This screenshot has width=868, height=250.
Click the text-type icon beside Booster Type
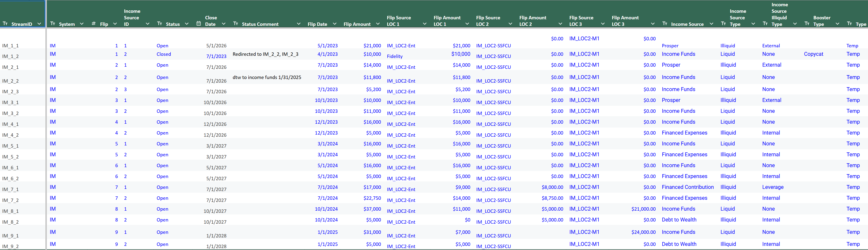tap(807, 24)
